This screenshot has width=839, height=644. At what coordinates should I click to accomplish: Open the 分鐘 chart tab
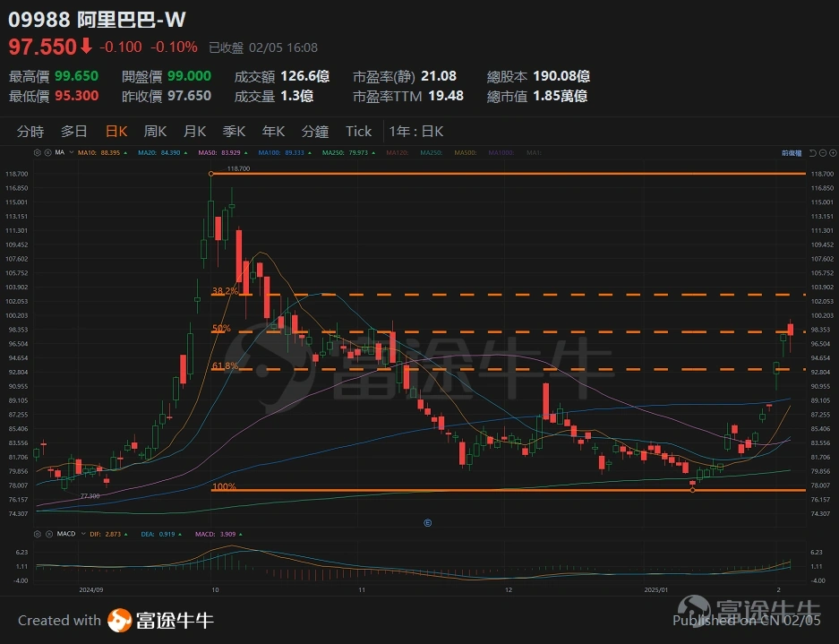[x=315, y=131]
